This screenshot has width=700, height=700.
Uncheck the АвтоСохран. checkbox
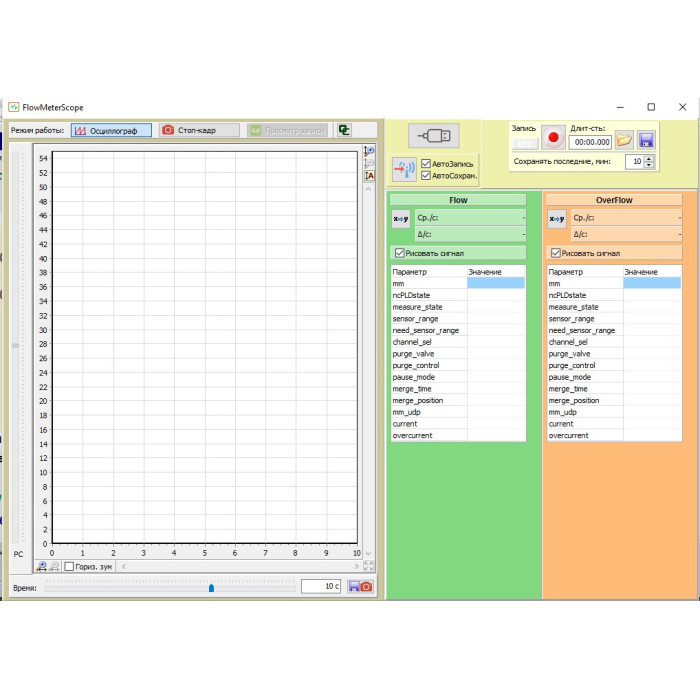(427, 175)
